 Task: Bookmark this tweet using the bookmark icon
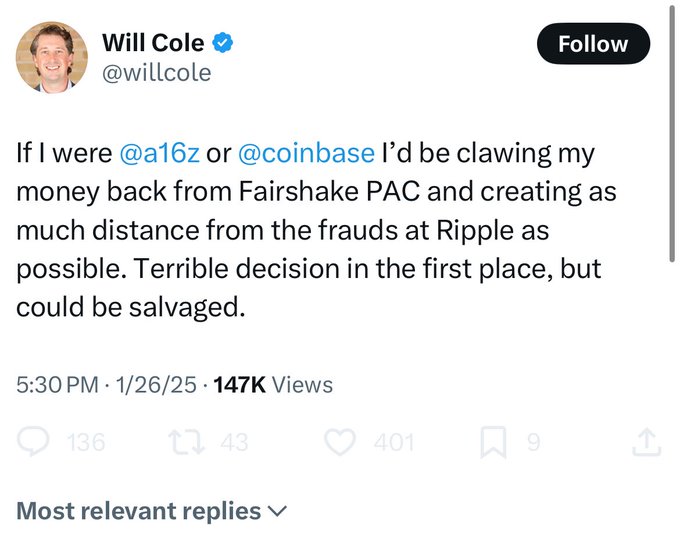(493, 441)
